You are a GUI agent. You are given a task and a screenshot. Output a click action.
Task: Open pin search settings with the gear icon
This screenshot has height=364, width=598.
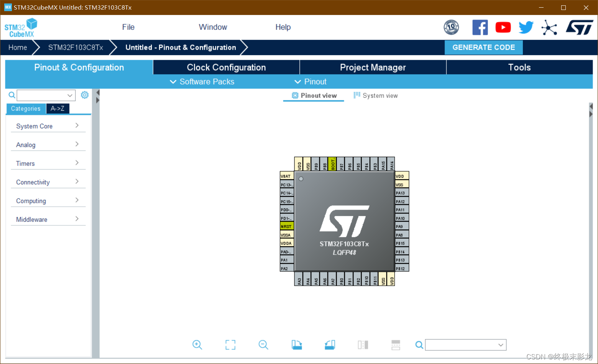point(85,95)
